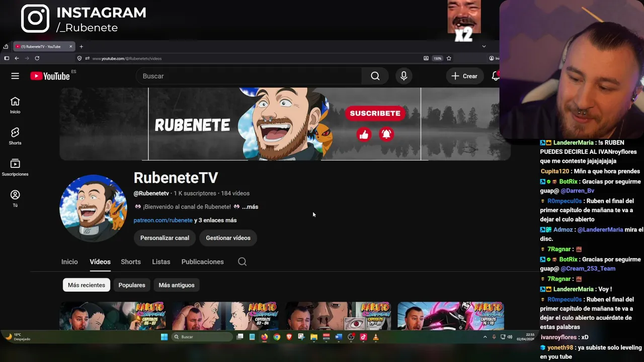Search within channel using the tab-row magnifier
Image resolution: width=644 pixels, height=362 pixels.
pyautogui.click(x=242, y=261)
